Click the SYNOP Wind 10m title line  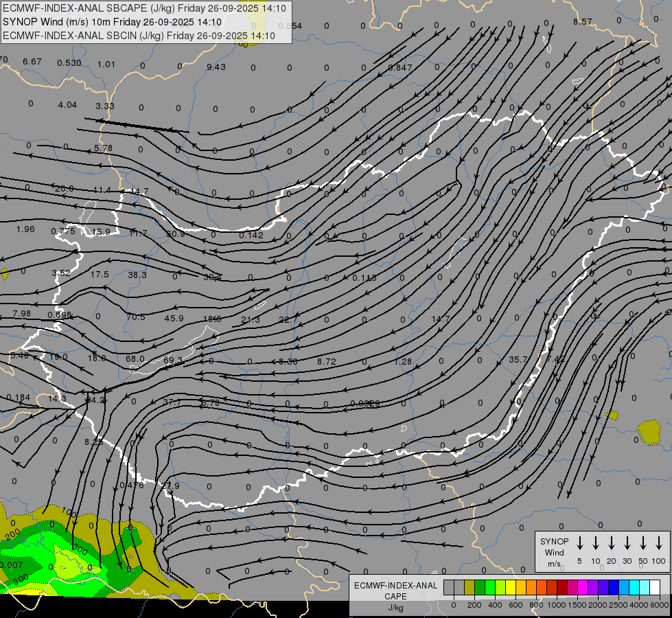(113, 22)
